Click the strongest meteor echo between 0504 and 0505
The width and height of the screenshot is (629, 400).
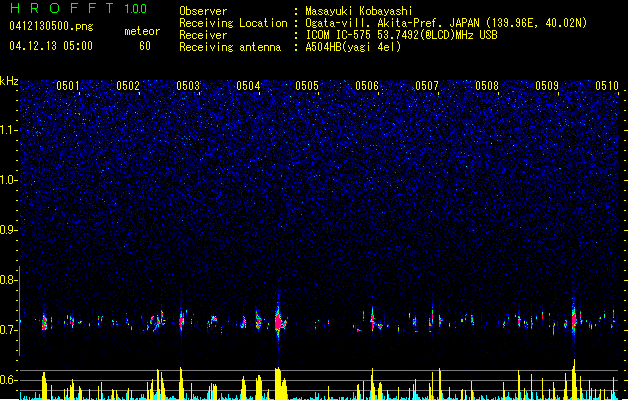(x=279, y=321)
